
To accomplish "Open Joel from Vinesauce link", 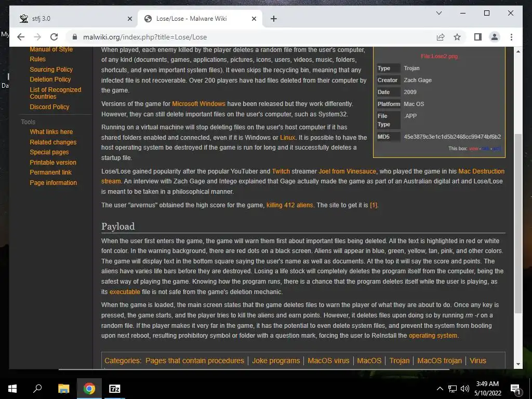I will coord(347,171).
